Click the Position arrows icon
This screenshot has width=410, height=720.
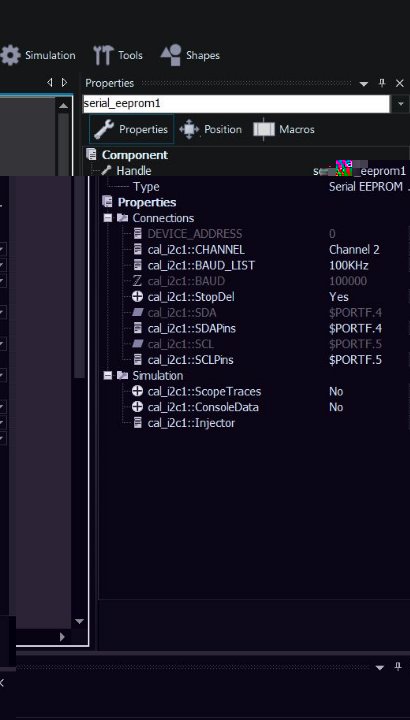click(x=189, y=129)
